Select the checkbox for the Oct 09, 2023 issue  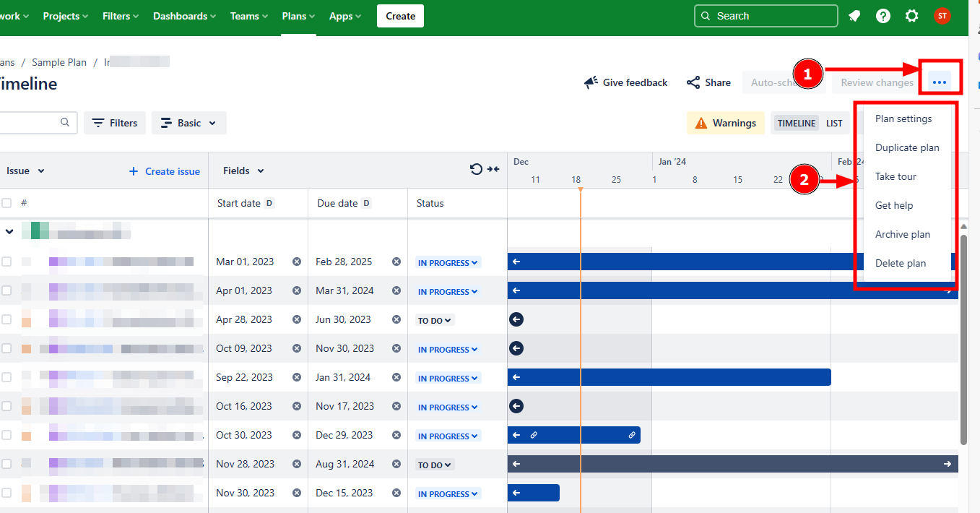[6, 348]
